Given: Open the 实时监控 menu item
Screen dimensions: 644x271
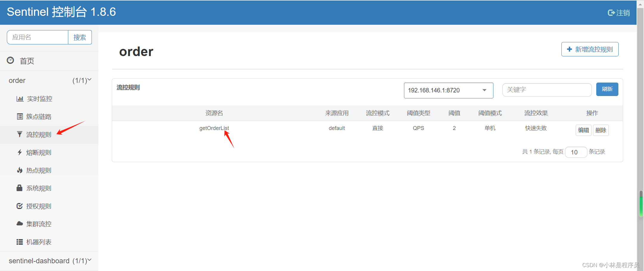Looking at the screenshot, I should coord(49,99).
